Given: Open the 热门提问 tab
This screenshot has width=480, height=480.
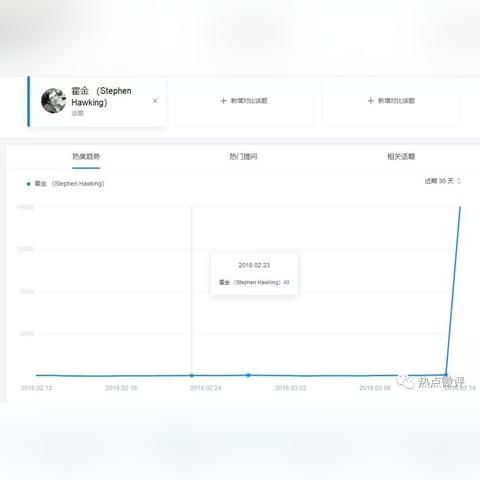Looking at the screenshot, I should [x=243, y=156].
